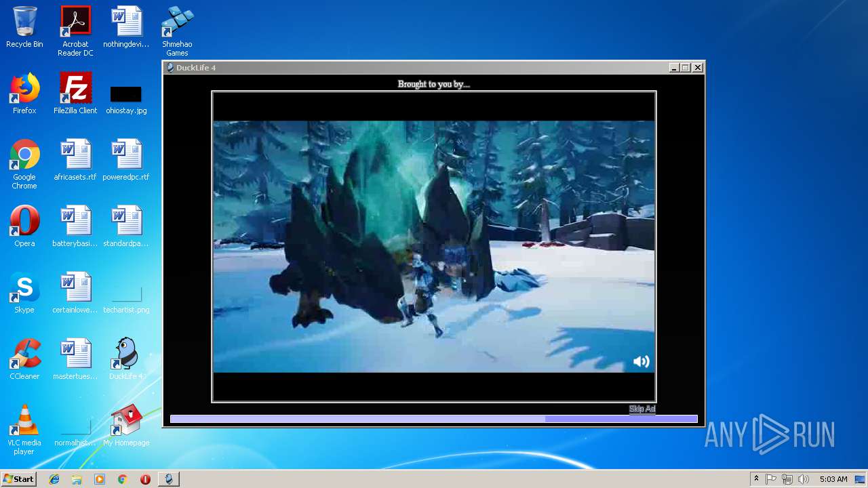Select africasets.rtf document
This screenshot has height=488, width=868.
tap(75, 160)
